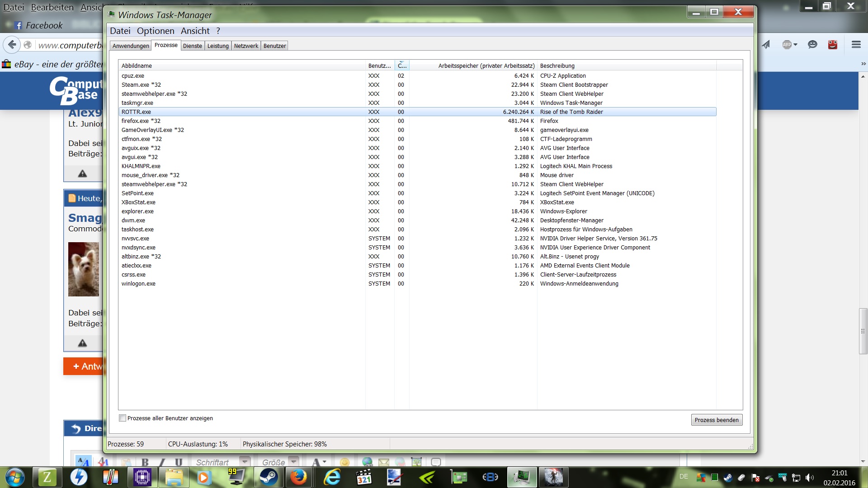868x488 pixels.
Task: Open the Adblock Plus dropdown arrow
Action: [x=796, y=44]
